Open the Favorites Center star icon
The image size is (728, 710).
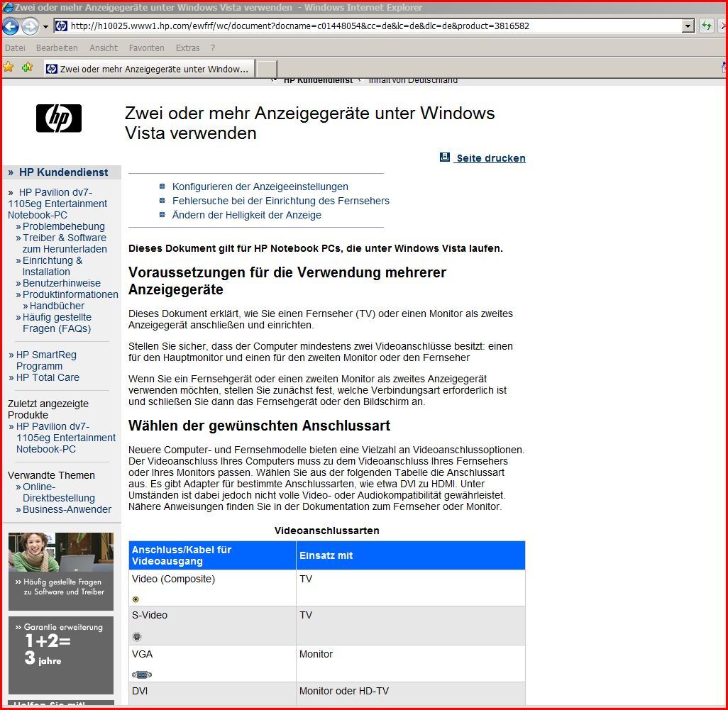pos(9,67)
